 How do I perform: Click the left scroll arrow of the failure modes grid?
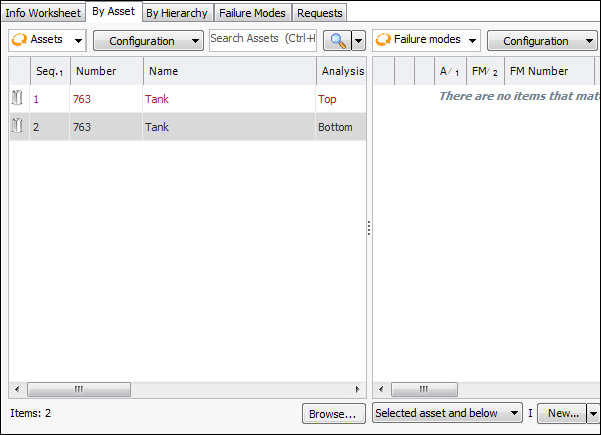(x=381, y=389)
